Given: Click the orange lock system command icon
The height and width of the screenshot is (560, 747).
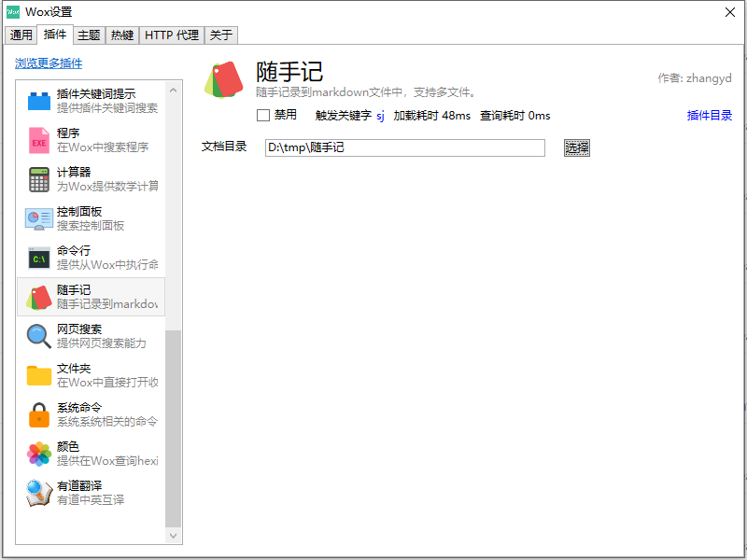Looking at the screenshot, I should 39,414.
